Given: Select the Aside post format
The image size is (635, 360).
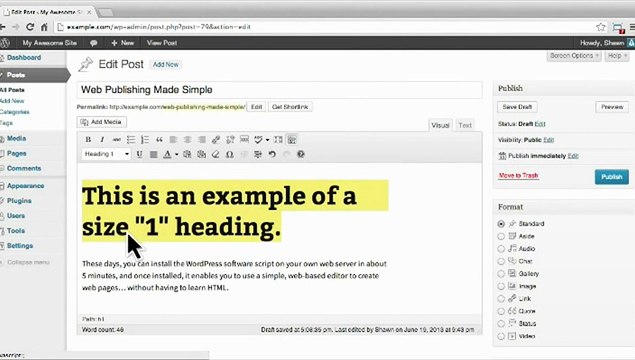Looking at the screenshot, I should [x=501, y=236].
